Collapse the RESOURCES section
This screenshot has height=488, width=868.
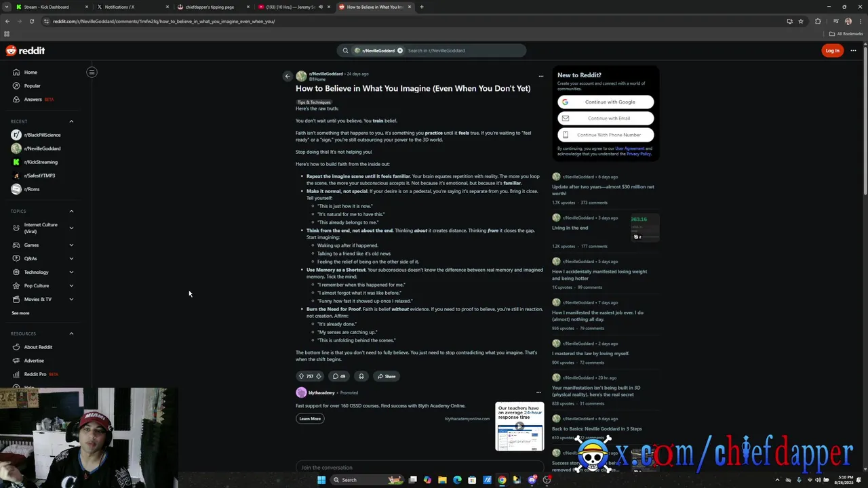coord(71,333)
